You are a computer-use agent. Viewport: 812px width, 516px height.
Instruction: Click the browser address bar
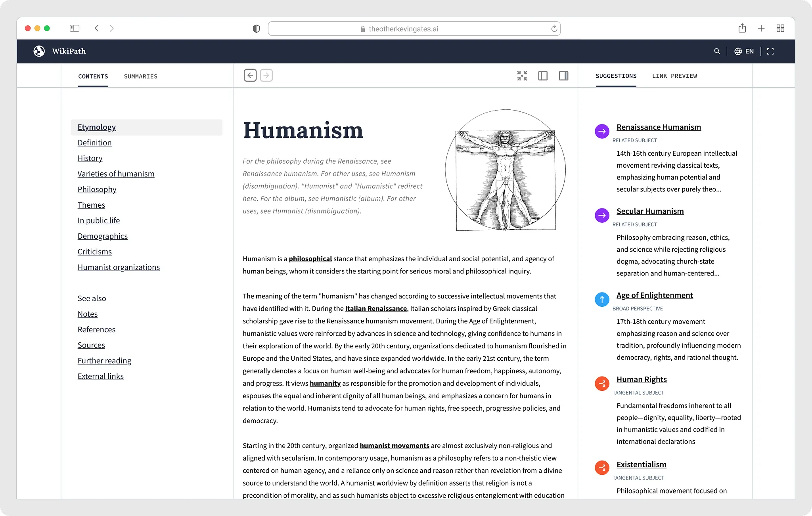click(x=414, y=29)
